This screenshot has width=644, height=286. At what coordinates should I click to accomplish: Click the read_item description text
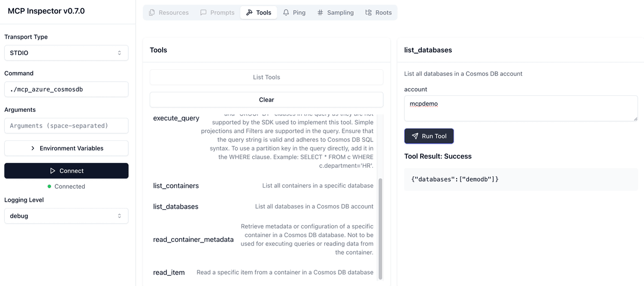coord(285,273)
